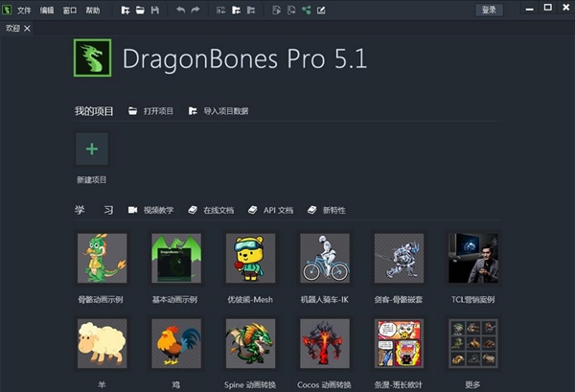Click the Mesh example caption text
The width and height of the screenshot is (575, 392).
(x=250, y=300)
